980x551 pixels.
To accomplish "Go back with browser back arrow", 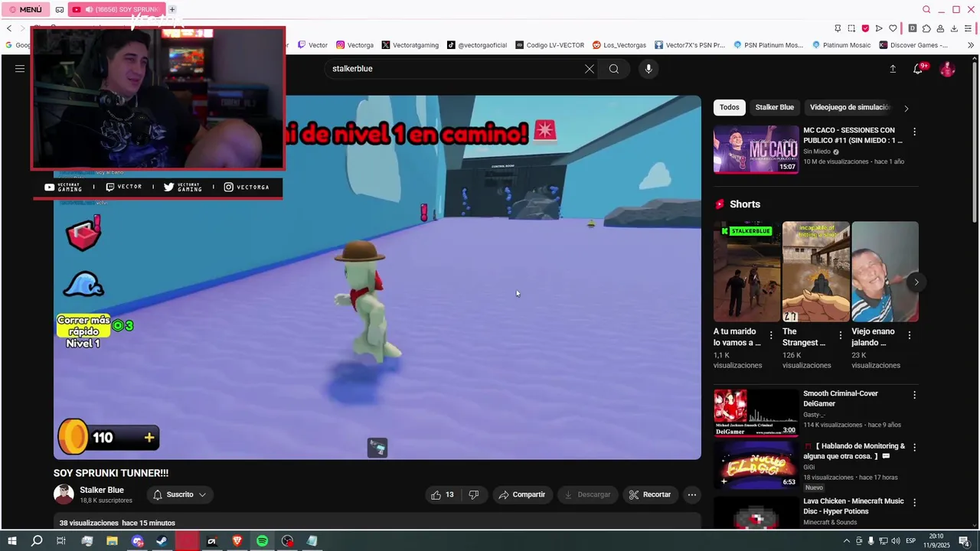I will (x=9, y=28).
